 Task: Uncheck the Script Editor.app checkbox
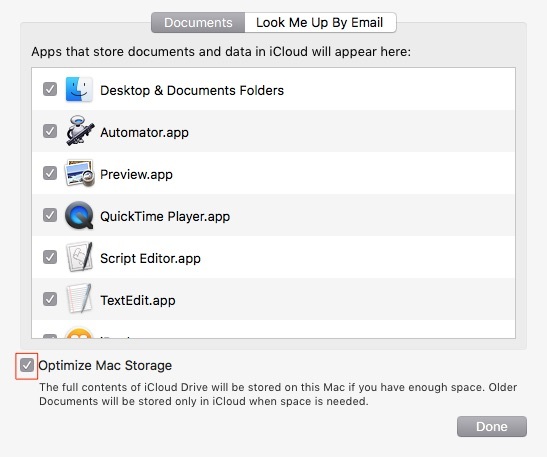(50, 257)
